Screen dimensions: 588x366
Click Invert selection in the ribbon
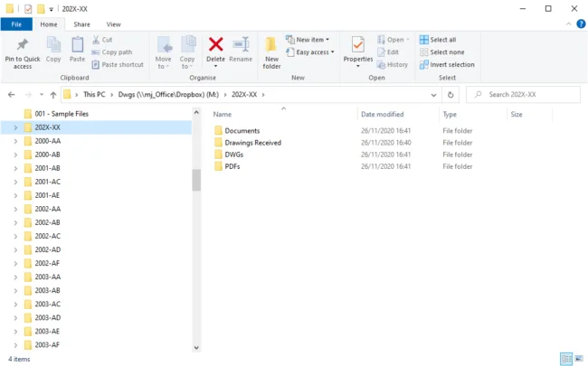point(446,65)
